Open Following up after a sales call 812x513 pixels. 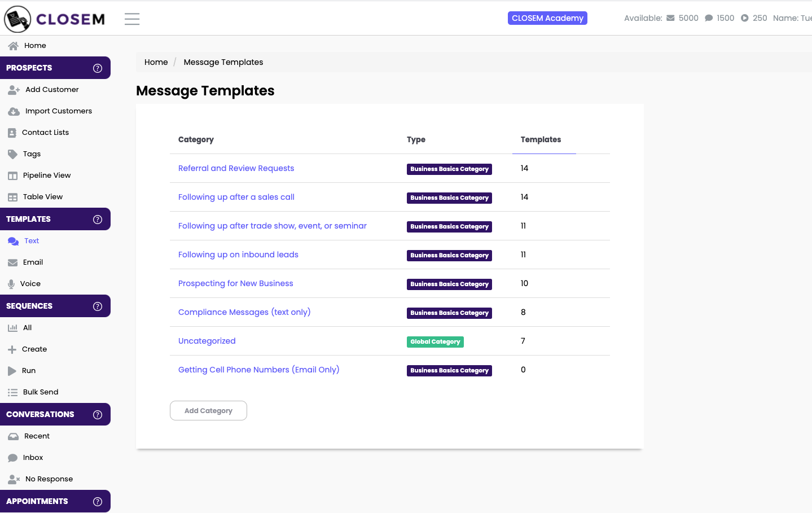pos(236,197)
